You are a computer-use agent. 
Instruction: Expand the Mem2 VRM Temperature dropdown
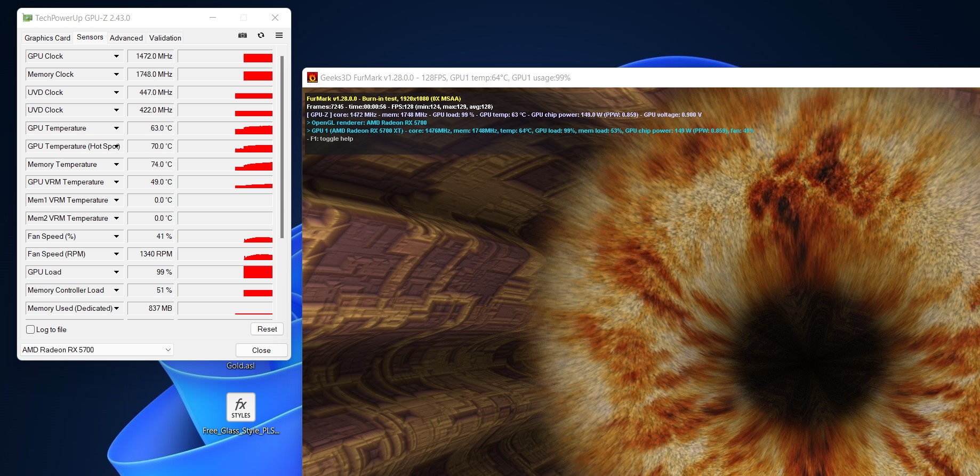[x=116, y=219]
